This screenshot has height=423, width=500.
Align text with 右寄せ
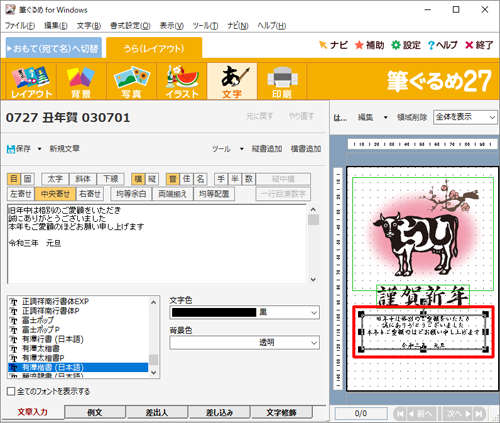point(90,194)
